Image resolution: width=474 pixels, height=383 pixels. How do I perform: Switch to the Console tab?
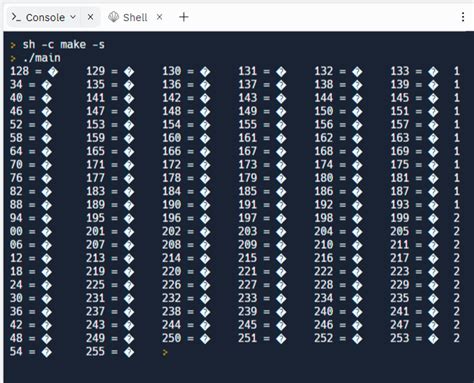coord(45,17)
